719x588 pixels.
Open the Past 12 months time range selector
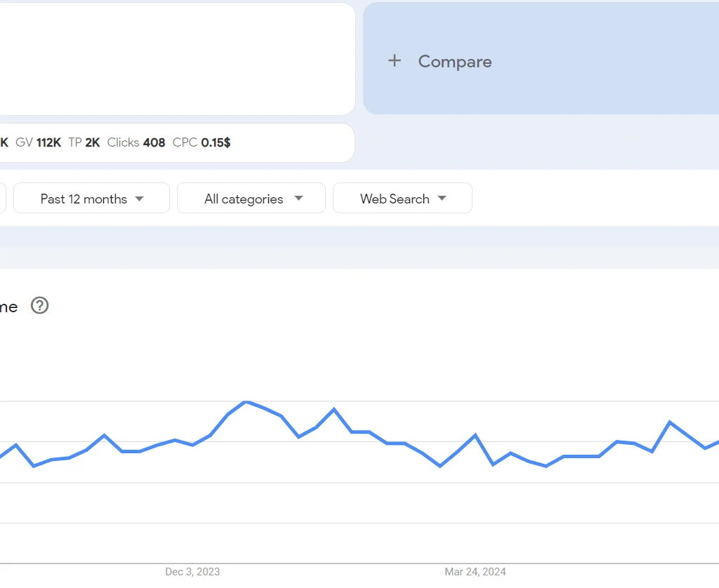coord(91,198)
